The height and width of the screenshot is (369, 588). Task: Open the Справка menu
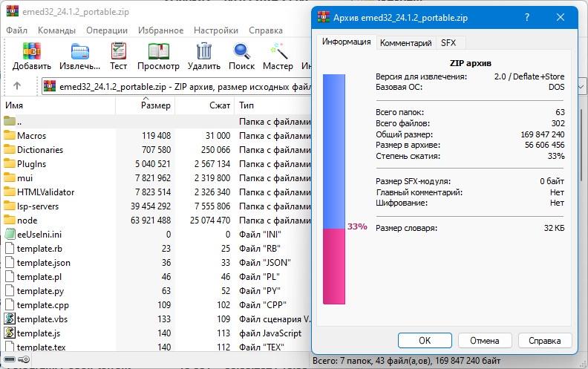[x=266, y=30]
